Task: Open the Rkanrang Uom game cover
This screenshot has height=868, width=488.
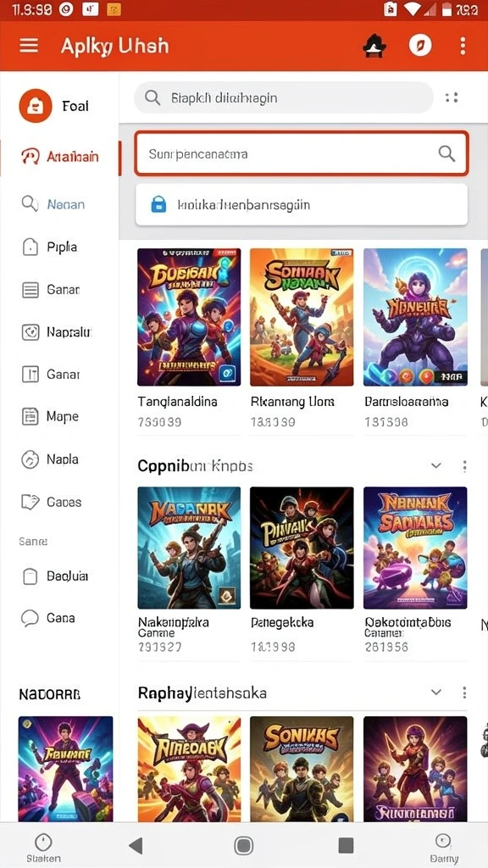Action: tap(302, 317)
